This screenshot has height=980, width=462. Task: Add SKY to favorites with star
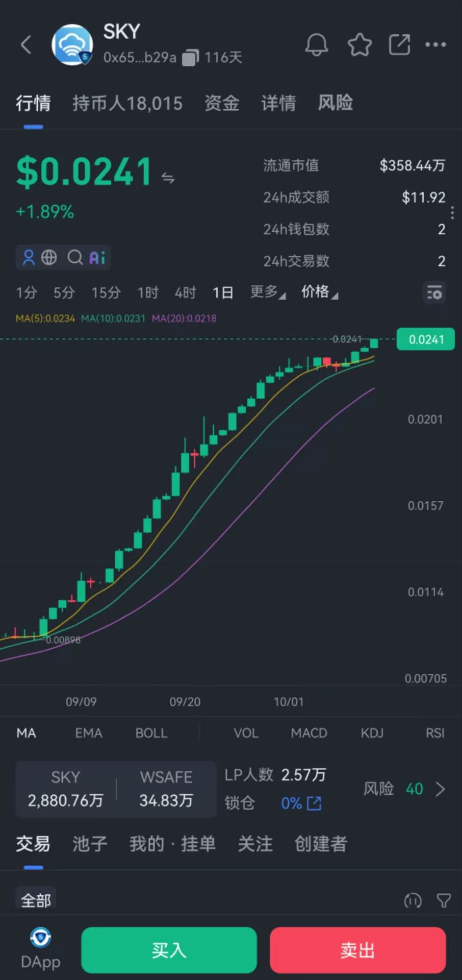360,45
